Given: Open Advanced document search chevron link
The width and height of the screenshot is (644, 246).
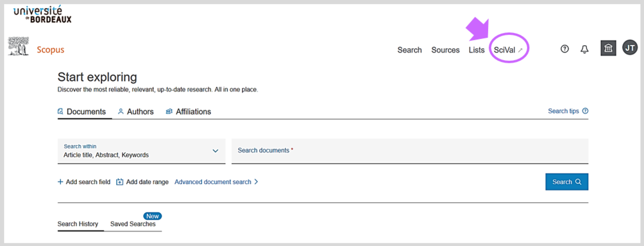Looking at the screenshot, I should [x=216, y=182].
